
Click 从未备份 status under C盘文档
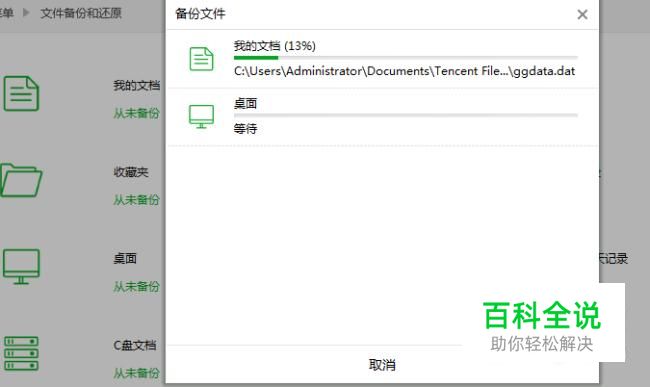[136, 373]
